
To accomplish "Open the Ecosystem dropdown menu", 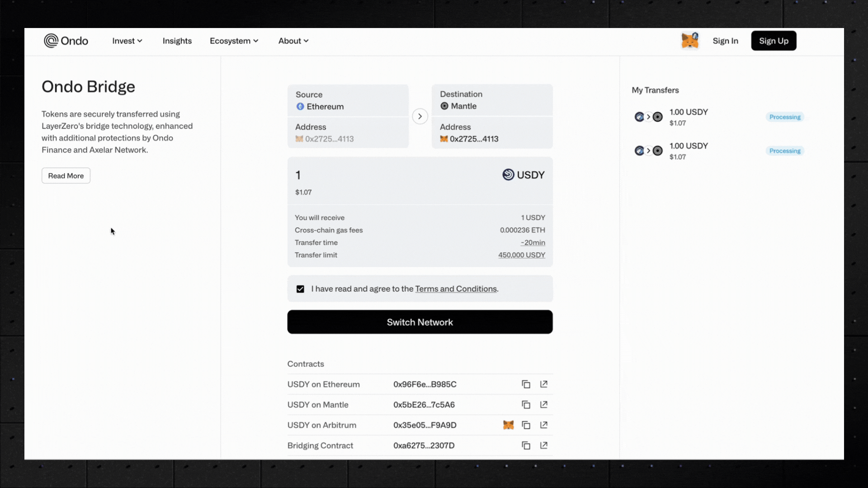I will tap(234, 41).
